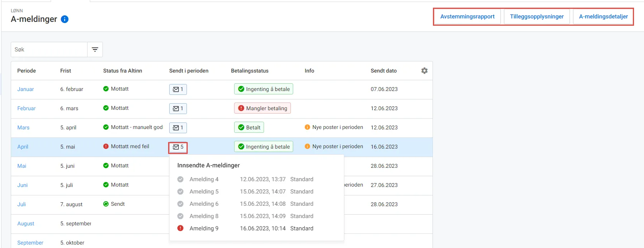Viewport: 644px width, 248px height.
Task: Click the Periode column header
Action: coord(26,71)
